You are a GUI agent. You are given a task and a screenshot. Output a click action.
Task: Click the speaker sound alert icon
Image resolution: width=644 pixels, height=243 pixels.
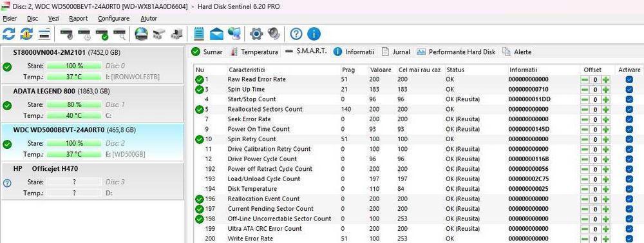pyautogui.click(x=274, y=34)
